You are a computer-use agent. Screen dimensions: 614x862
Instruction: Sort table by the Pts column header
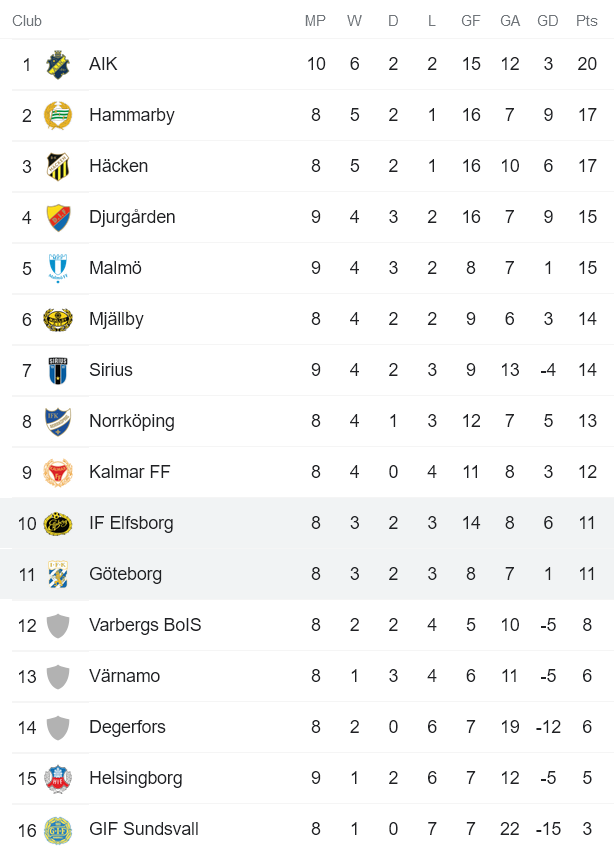click(587, 19)
